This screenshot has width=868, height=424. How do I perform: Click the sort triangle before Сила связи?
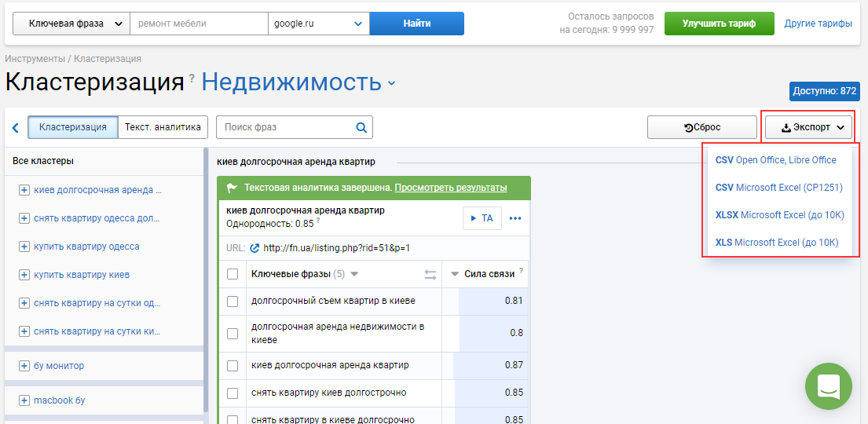pos(455,274)
